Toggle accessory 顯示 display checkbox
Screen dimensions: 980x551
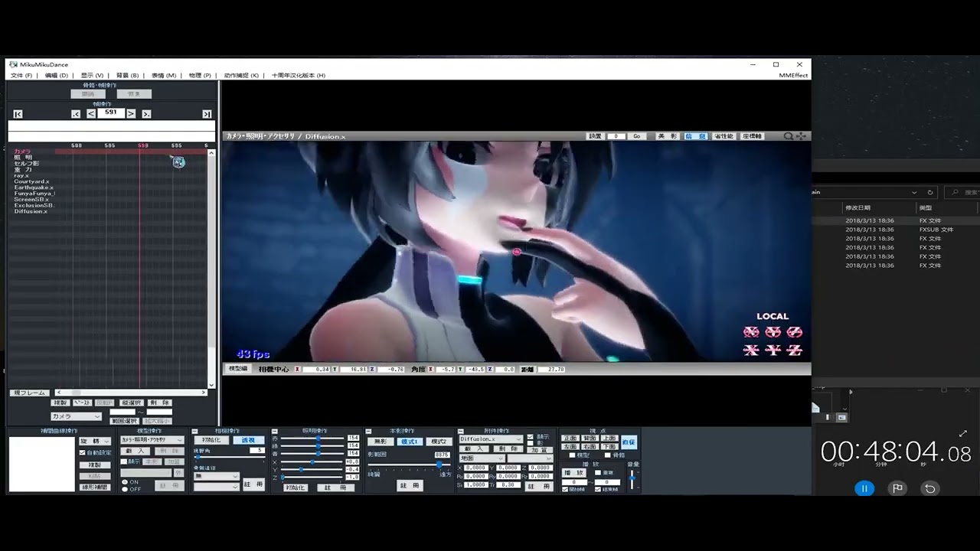click(x=530, y=437)
